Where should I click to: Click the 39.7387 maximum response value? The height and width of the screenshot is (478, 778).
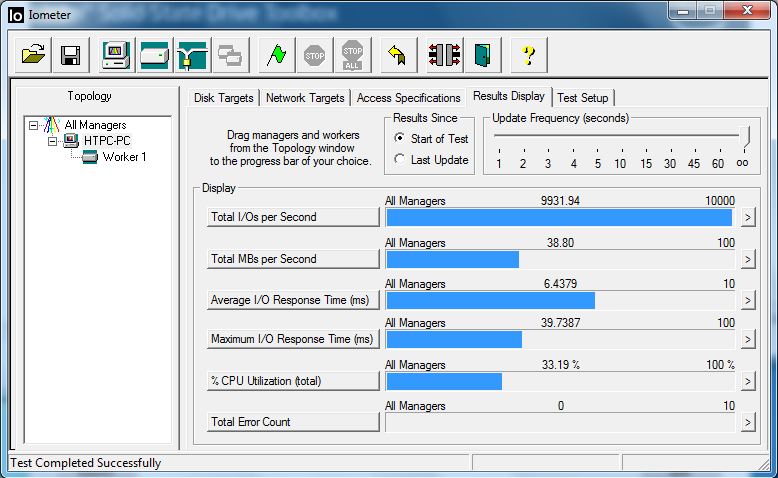point(560,323)
